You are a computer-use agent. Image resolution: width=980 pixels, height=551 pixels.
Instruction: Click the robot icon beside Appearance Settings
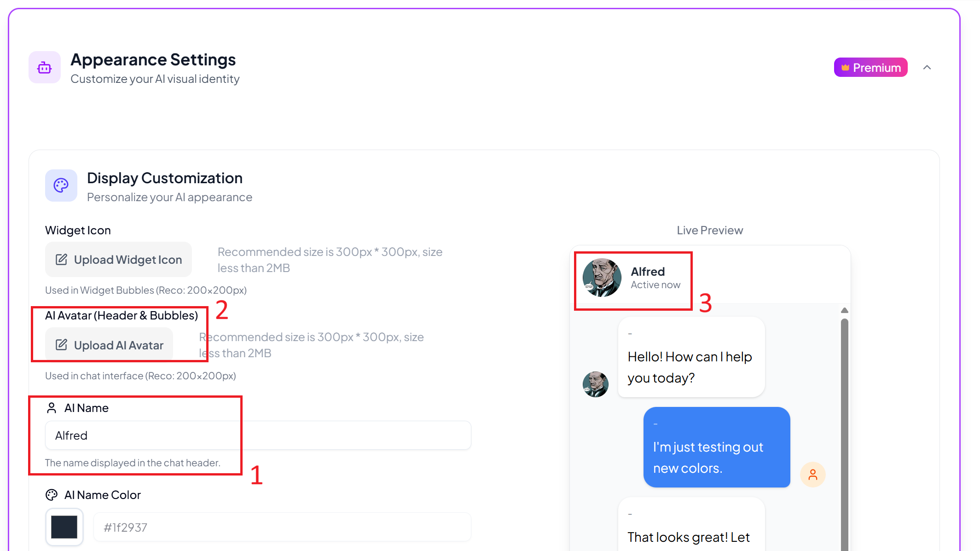(45, 68)
